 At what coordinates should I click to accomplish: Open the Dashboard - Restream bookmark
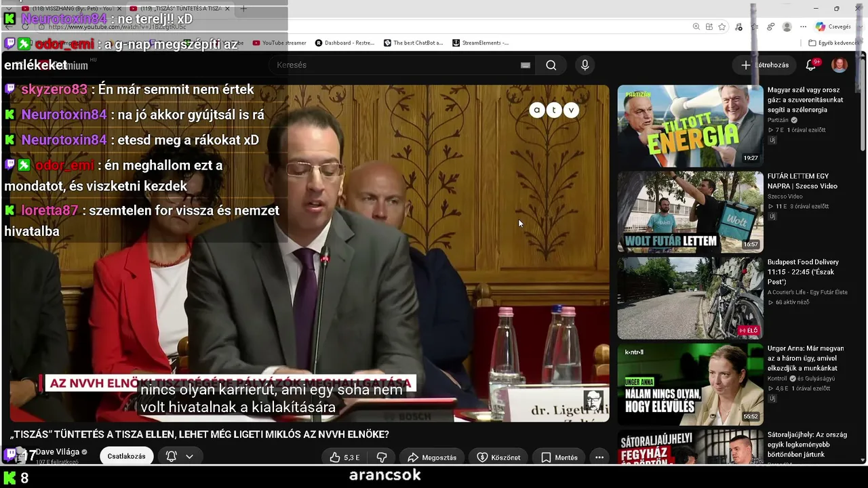[344, 43]
